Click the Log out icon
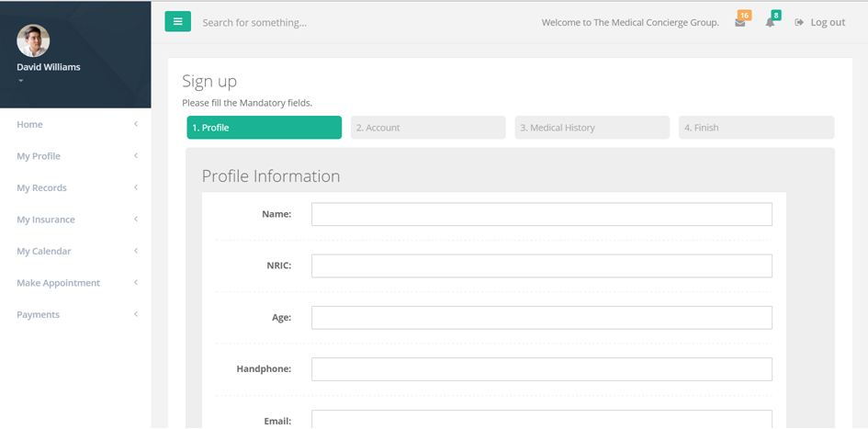This screenshot has width=868, height=429. click(799, 23)
